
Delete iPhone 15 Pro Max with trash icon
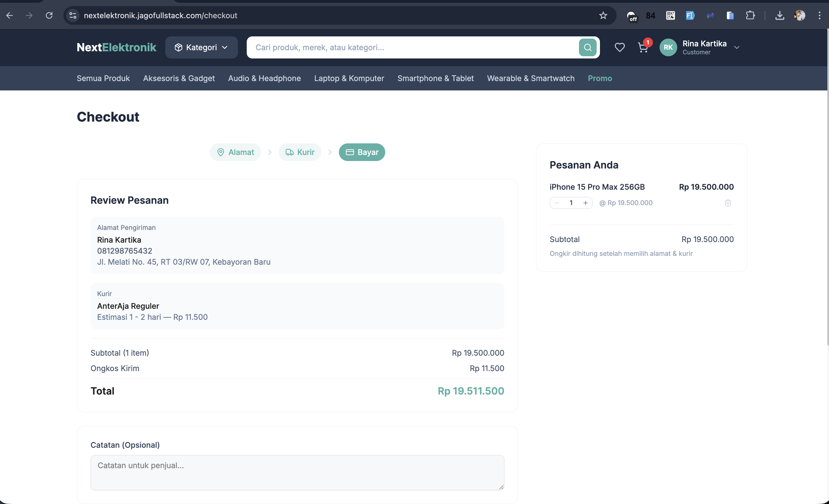728,203
